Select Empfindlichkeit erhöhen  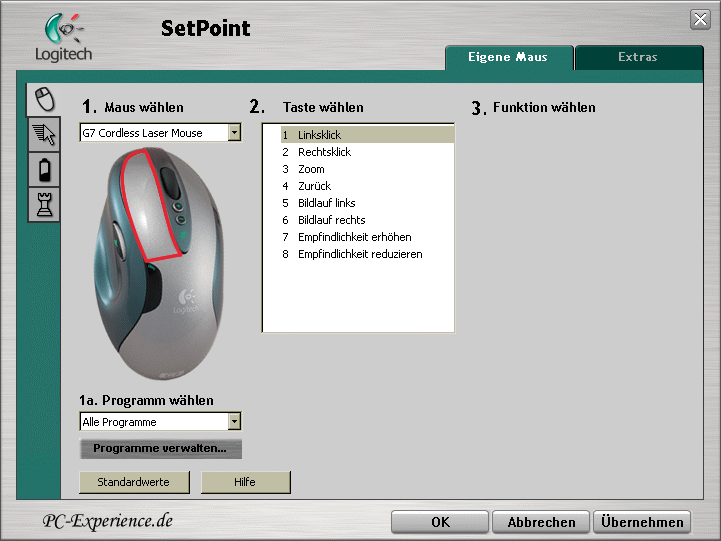point(367,237)
